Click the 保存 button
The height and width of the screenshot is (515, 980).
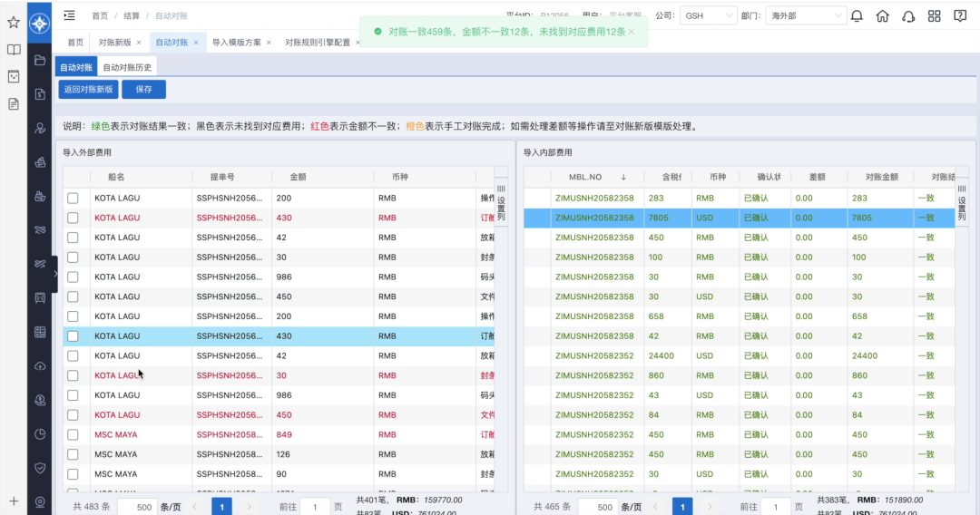pos(143,90)
